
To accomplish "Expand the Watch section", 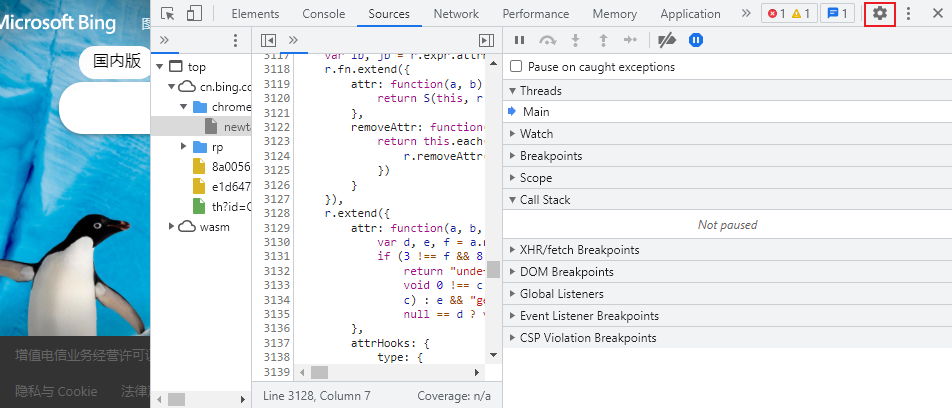I will pyautogui.click(x=536, y=134).
